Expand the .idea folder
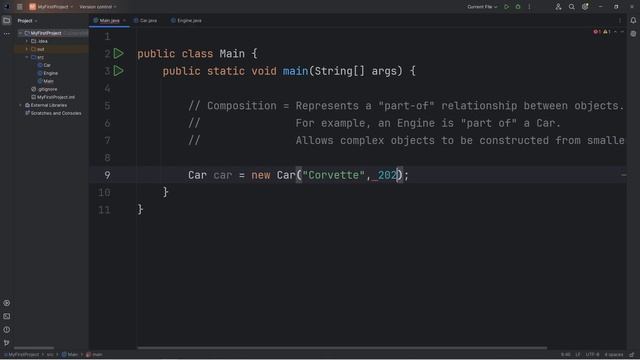The image size is (640, 360). (27, 41)
